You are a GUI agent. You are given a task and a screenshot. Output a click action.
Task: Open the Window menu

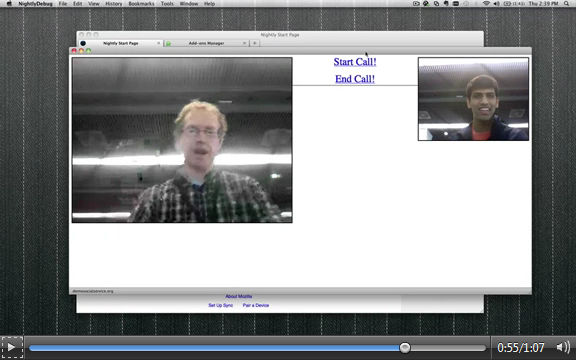[189, 4]
